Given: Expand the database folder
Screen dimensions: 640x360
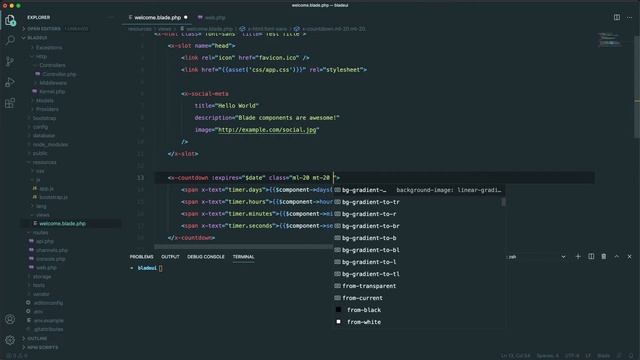Looking at the screenshot, I should tap(43, 136).
